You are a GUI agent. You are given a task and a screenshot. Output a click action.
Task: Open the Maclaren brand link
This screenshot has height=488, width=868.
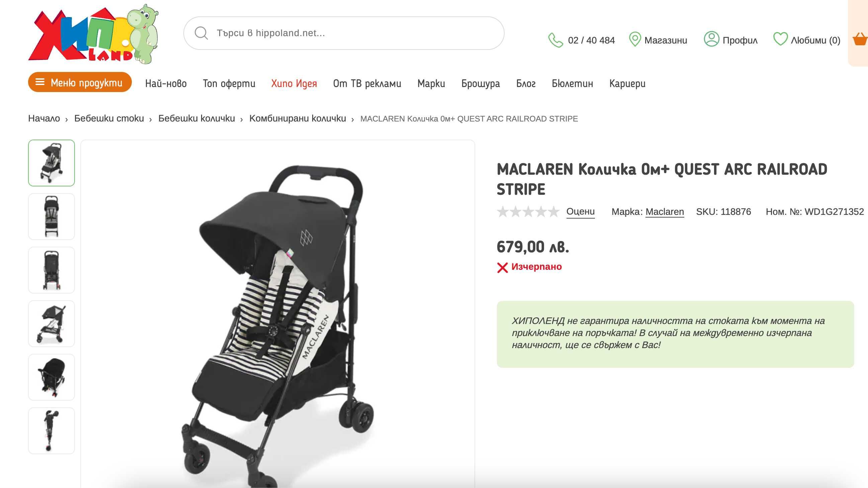point(665,212)
